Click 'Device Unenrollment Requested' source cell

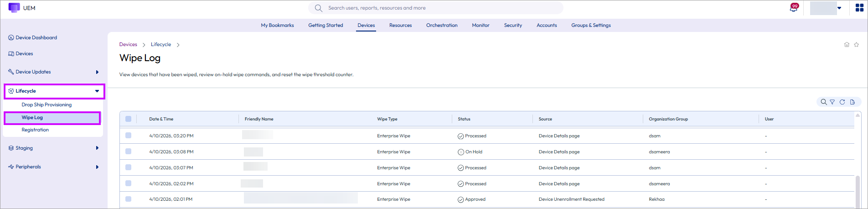pos(571,199)
